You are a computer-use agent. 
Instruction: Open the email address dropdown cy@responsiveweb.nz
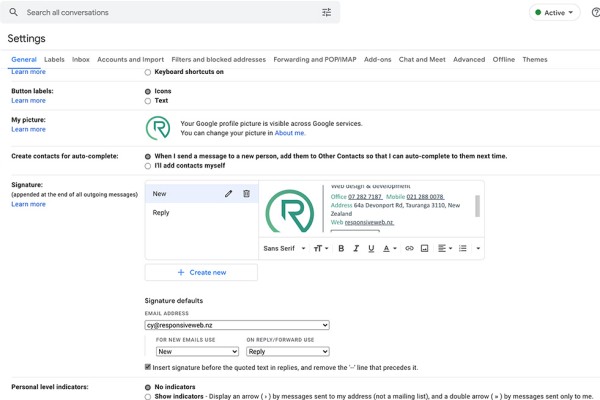tap(237, 325)
